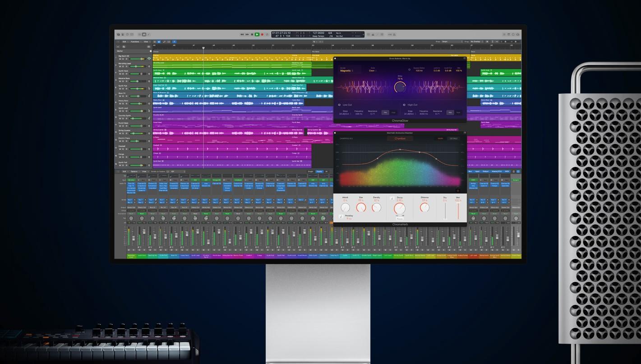
Task: Stop playback with the Stop button
Action: pyautogui.click(x=252, y=34)
